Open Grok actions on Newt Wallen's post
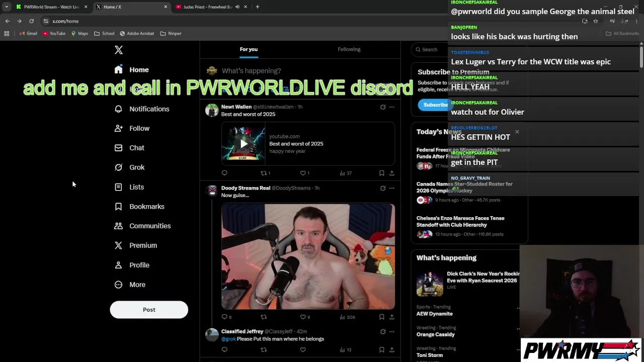The width and height of the screenshot is (644, 362). 383,107
